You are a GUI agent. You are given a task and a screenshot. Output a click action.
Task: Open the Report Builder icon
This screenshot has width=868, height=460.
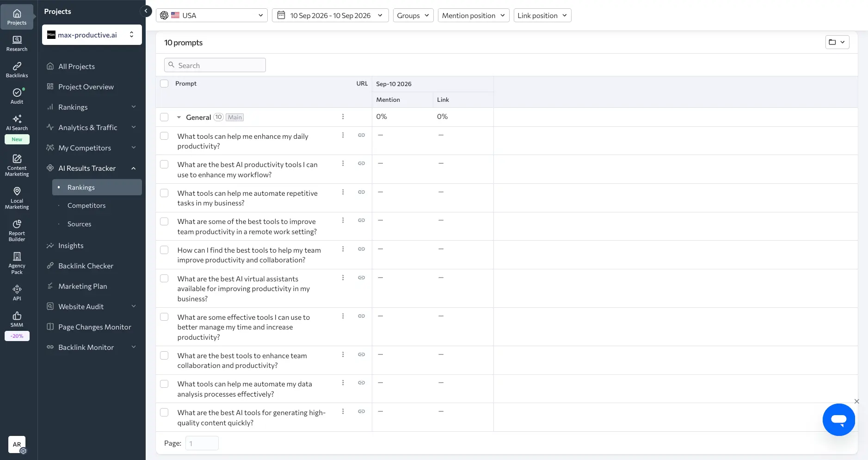[x=17, y=230]
